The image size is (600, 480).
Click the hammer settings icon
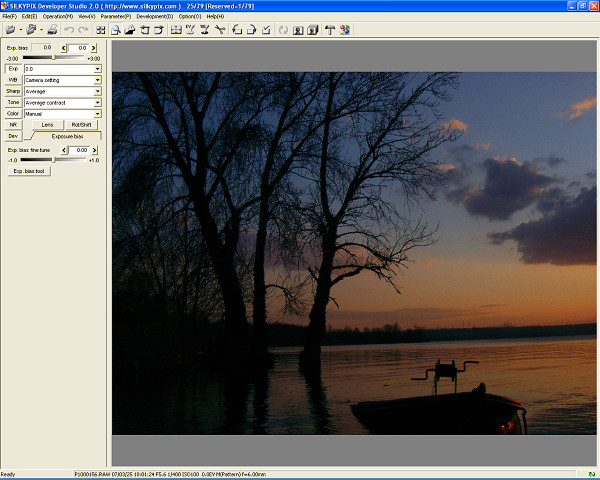pos(330,30)
